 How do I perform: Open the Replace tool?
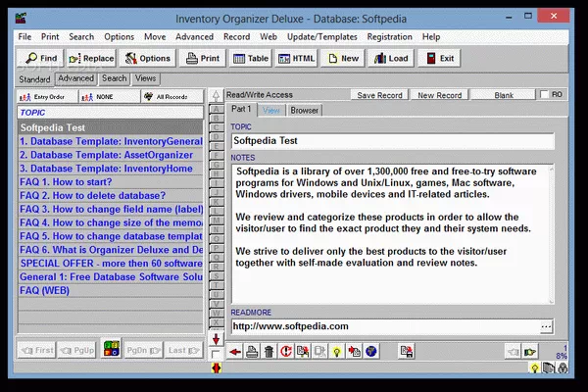tap(91, 59)
